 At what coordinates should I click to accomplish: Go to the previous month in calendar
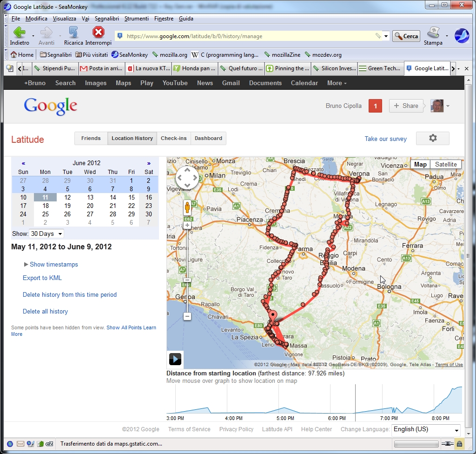coord(23,163)
